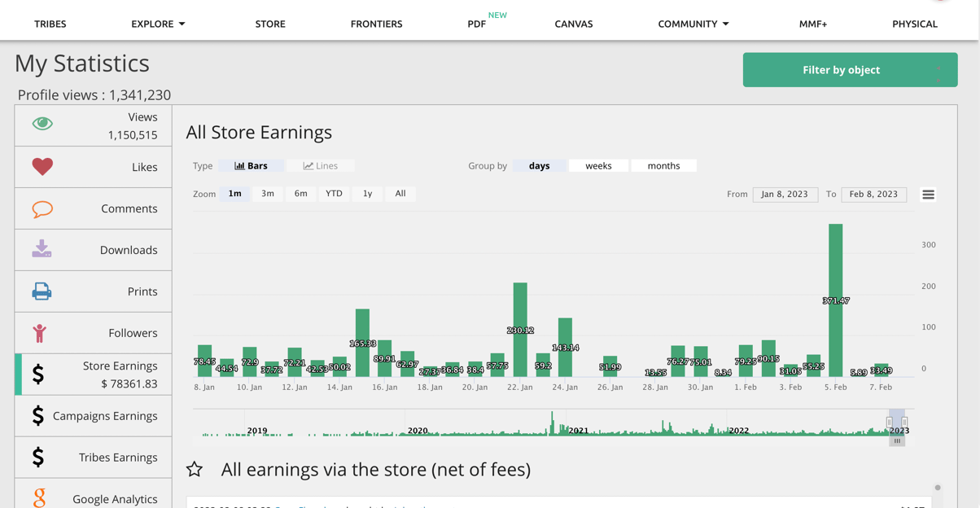Click the blue printer Prints icon
Image resolution: width=980 pixels, height=508 pixels.
click(x=42, y=291)
